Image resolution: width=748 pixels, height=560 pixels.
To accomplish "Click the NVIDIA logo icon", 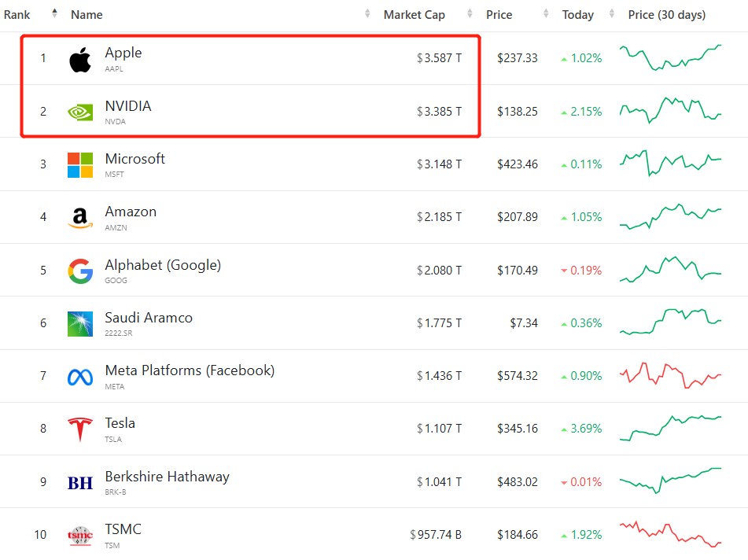I will pos(79,112).
